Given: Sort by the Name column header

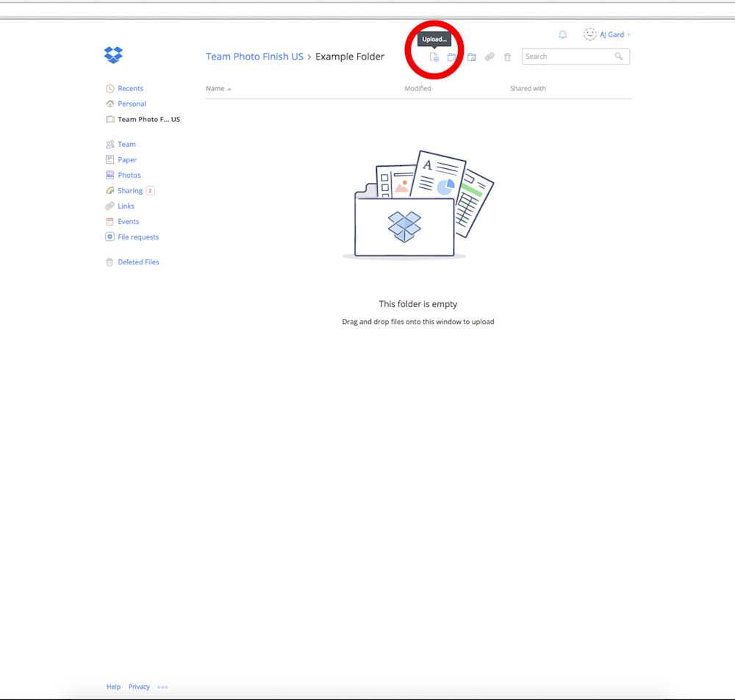Looking at the screenshot, I should pyautogui.click(x=218, y=89).
